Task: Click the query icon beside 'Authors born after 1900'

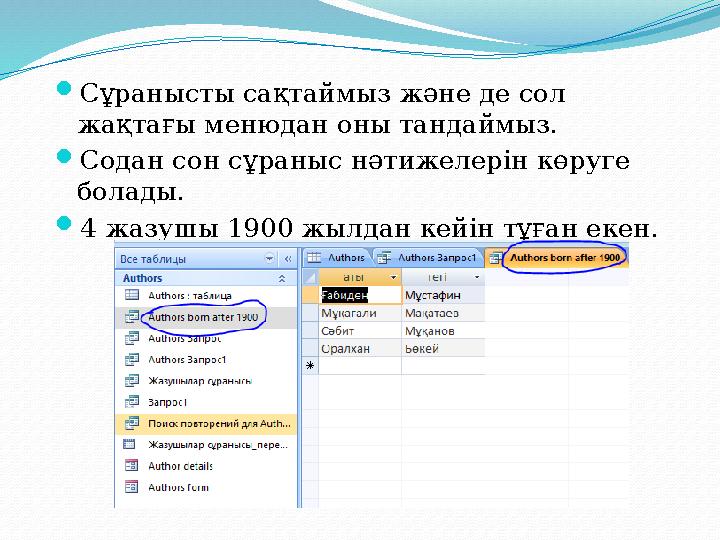Action: (131, 316)
